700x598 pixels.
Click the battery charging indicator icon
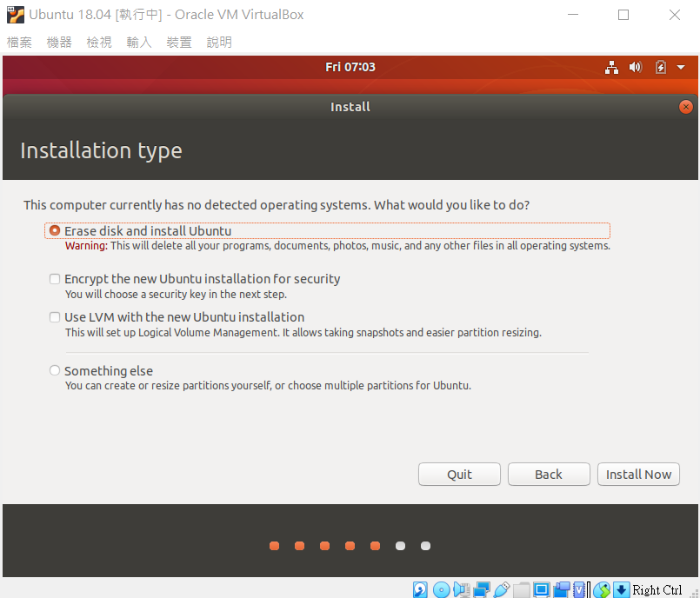point(660,68)
